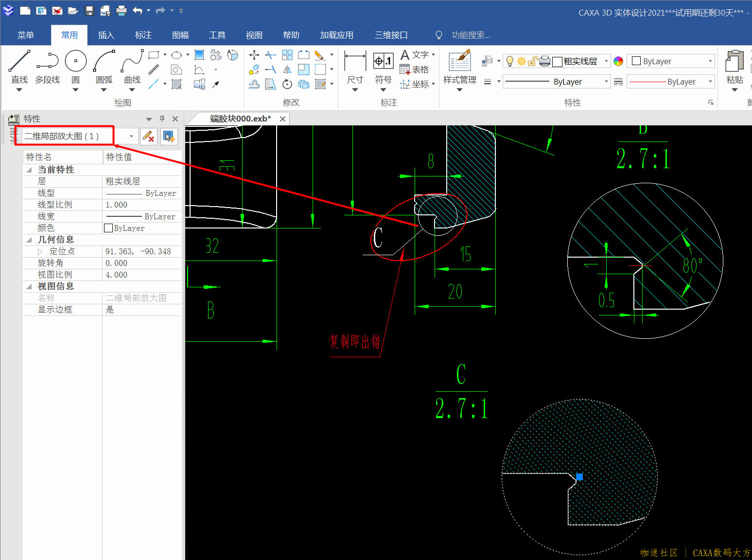The width and height of the screenshot is (752, 560).
Task: Toggle the layer lock padlock icon
Action: 533,61
